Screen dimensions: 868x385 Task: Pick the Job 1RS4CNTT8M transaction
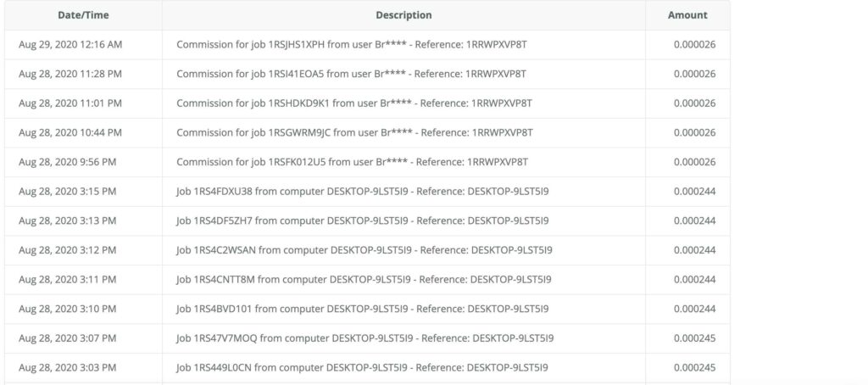[x=364, y=280]
